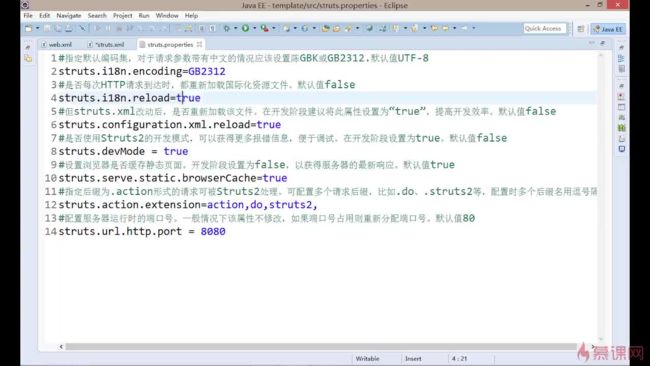Click the 4 : 21 cursor position status
Image resolution: width=650 pixels, height=366 pixels.
click(x=459, y=359)
